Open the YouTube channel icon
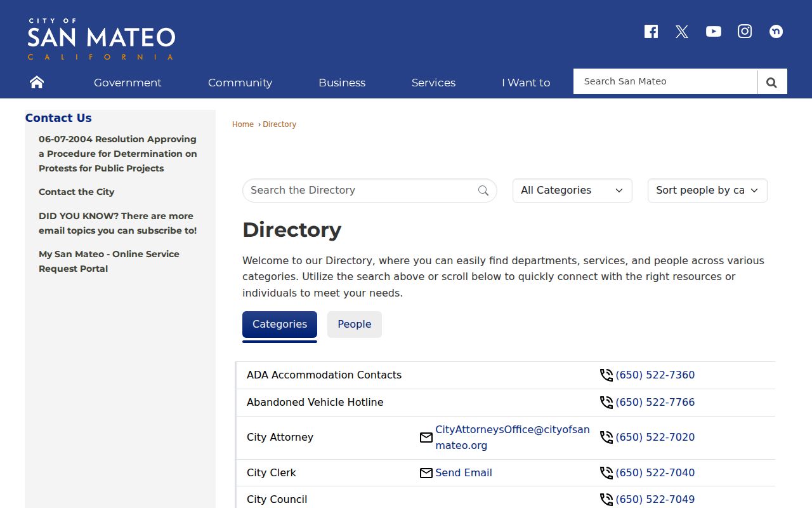 point(714,32)
